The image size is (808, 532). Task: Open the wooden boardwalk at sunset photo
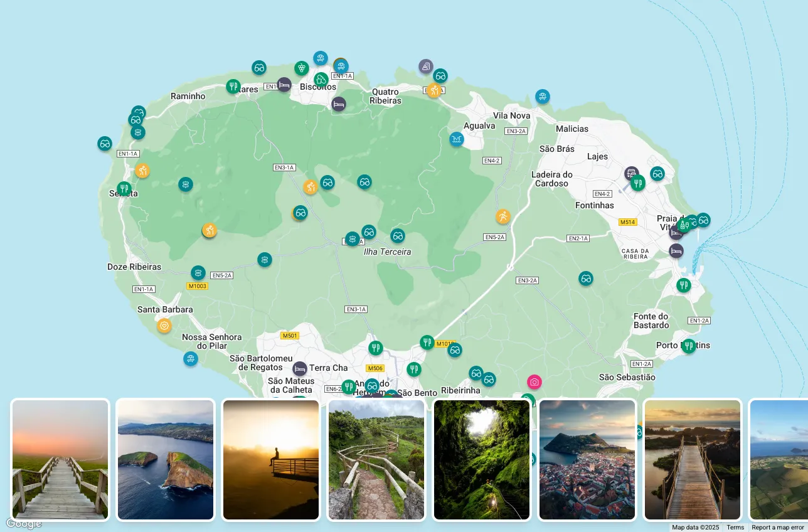693,460
